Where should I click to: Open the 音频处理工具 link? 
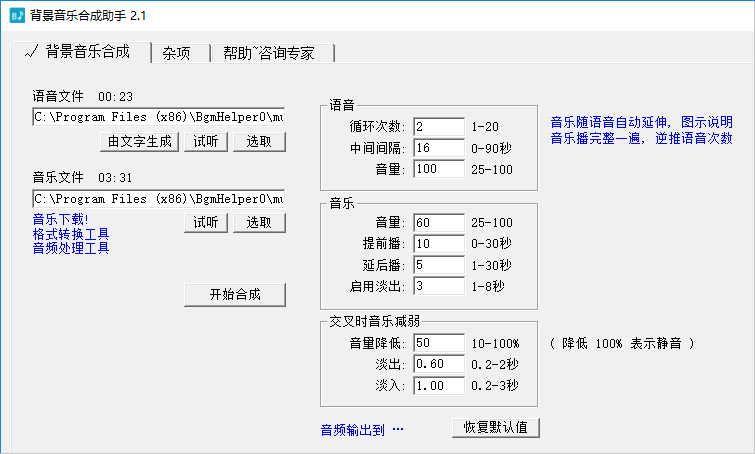[x=70, y=248]
